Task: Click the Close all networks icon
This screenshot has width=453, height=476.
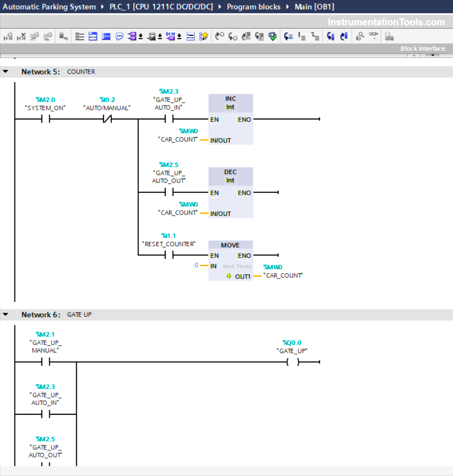Action: tap(106, 37)
